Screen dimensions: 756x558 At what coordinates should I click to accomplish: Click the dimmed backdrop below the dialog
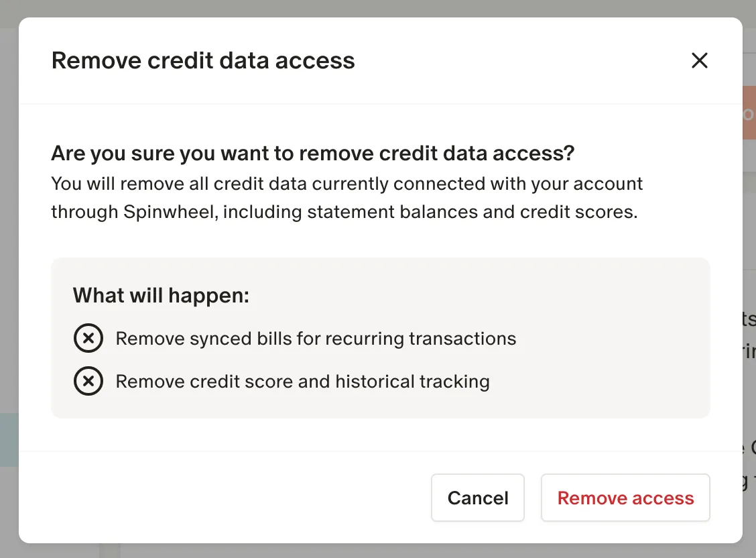pos(378,551)
